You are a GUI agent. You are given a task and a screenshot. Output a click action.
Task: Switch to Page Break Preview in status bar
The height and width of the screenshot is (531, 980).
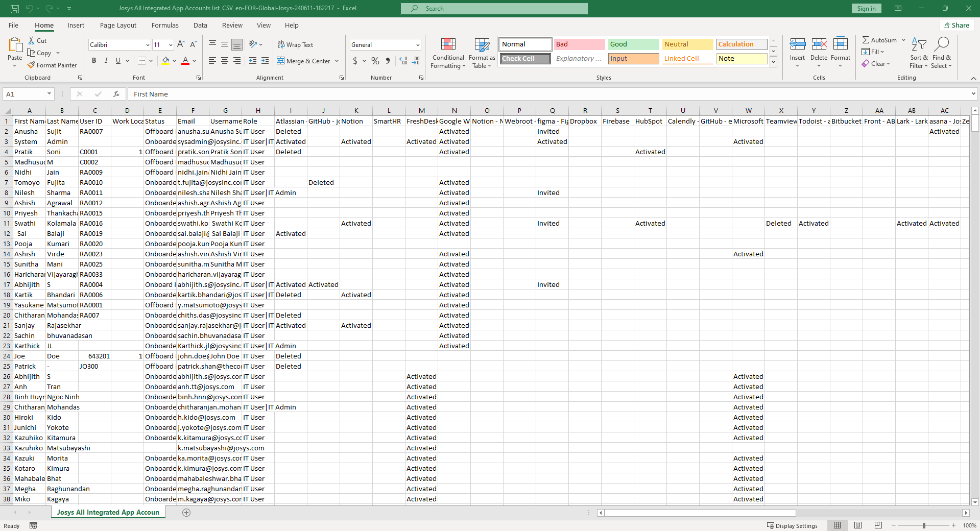[x=878, y=525]
